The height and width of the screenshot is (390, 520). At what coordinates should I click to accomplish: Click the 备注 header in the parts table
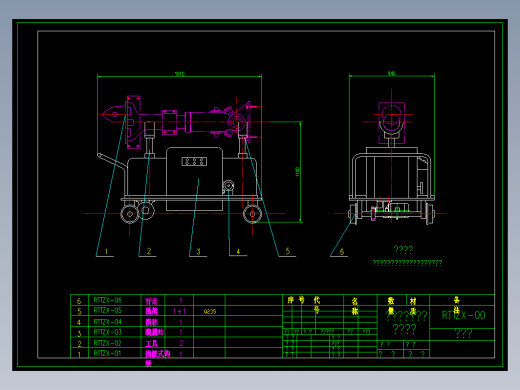pyautogui.click(x=457, y=305)
